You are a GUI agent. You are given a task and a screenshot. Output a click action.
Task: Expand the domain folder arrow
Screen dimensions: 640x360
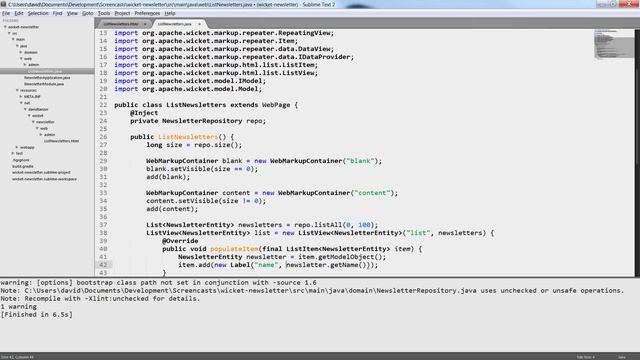coord(21,52)
